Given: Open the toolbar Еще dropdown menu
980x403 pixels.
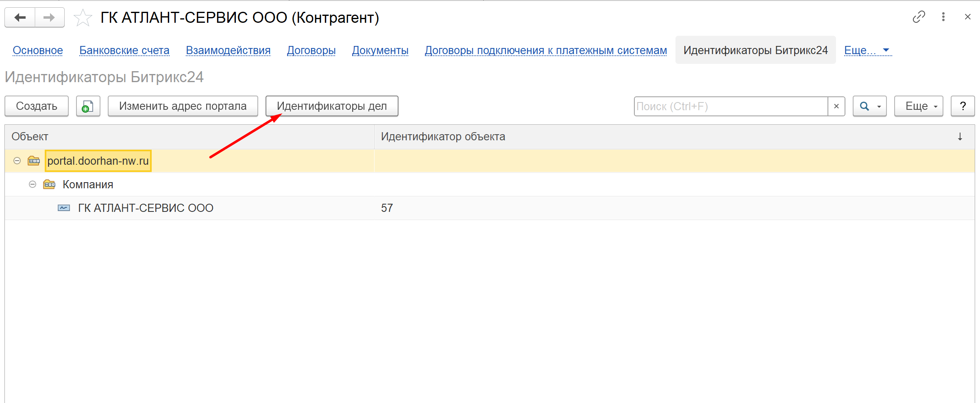Looking at the screenshot, I should (919, 106).
